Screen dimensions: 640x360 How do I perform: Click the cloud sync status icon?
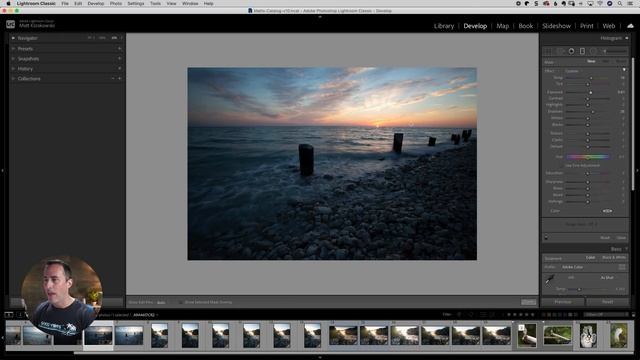click(631, 26)
